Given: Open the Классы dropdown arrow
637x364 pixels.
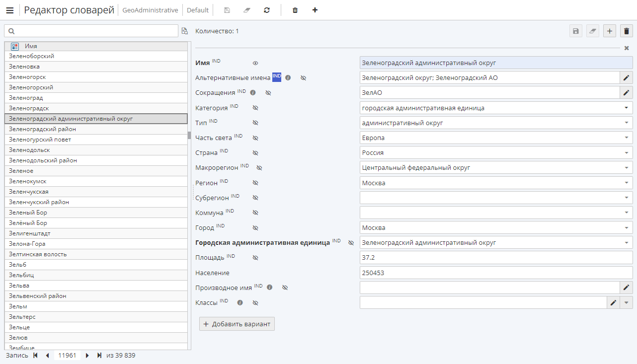Looking at the screenshot, I should 627,302.
